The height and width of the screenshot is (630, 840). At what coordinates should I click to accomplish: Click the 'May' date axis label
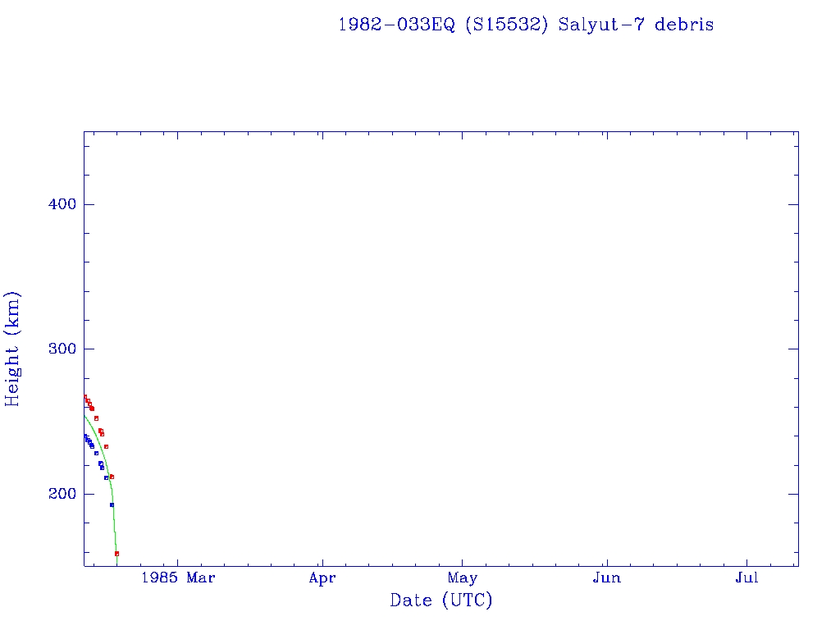pyautogui.click(x=463, y=577)
